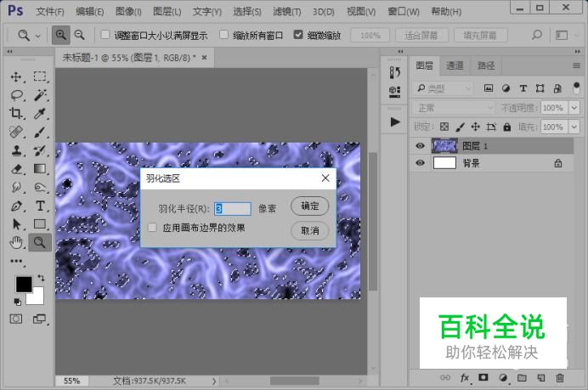Reset default foreground and background colors
This screenshot has height=390, width=588.
17,302
